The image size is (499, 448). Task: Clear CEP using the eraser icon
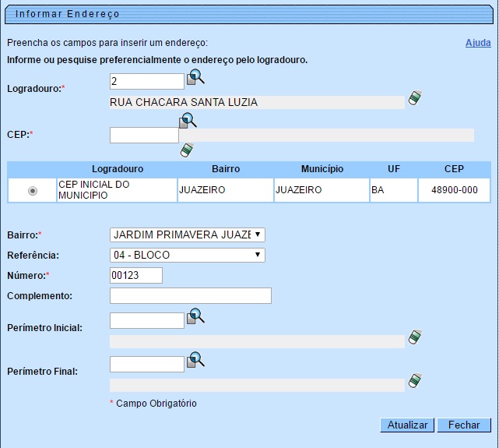pos(186,150)
